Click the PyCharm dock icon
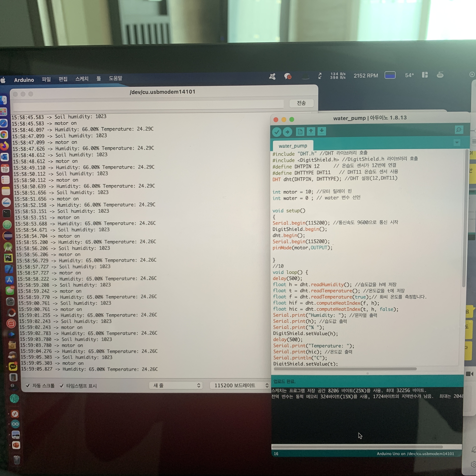 [8, 258]
